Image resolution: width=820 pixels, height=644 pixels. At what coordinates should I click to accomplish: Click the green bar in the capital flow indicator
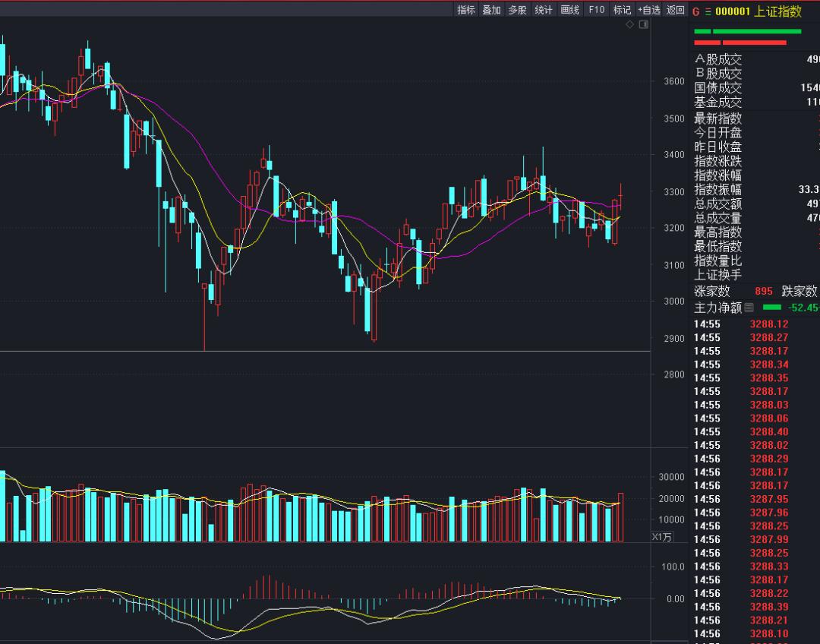771,308
